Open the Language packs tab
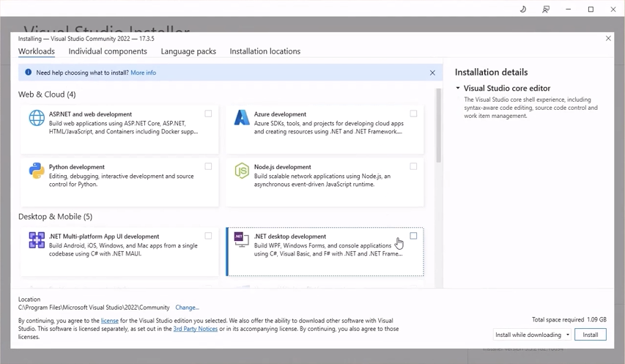Screen dimensions: 625x364 coord(188,51)
